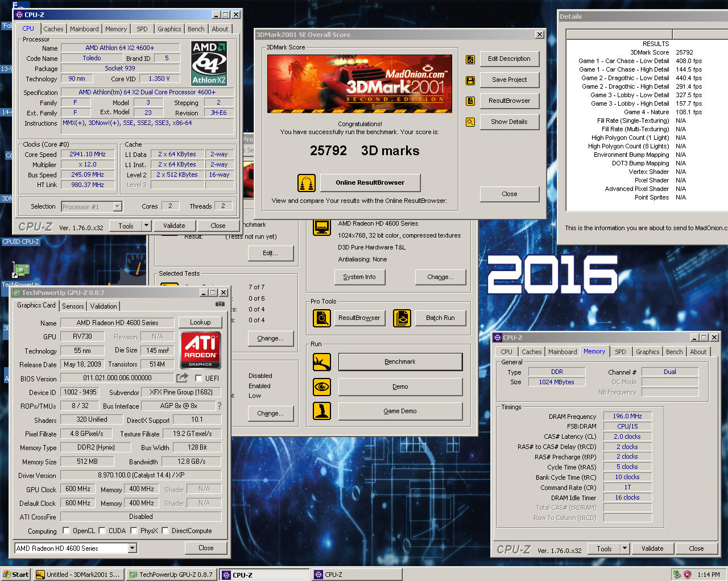The image size is (728, 582).
Task: Click the CPU-Z title bar icon of top window
Action: click(x=19, y=15)
